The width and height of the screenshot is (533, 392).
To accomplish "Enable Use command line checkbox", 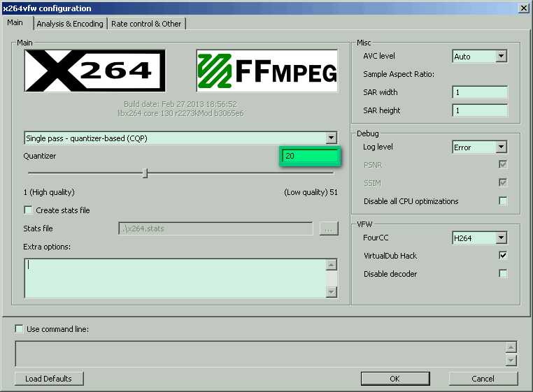I will point(20,329).
